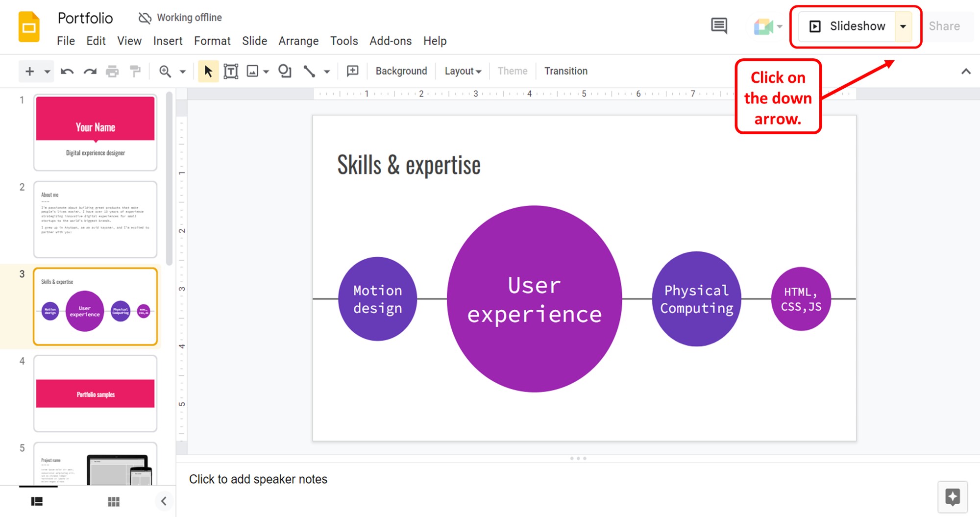Open the Add-ons menu

click(391, 41)
